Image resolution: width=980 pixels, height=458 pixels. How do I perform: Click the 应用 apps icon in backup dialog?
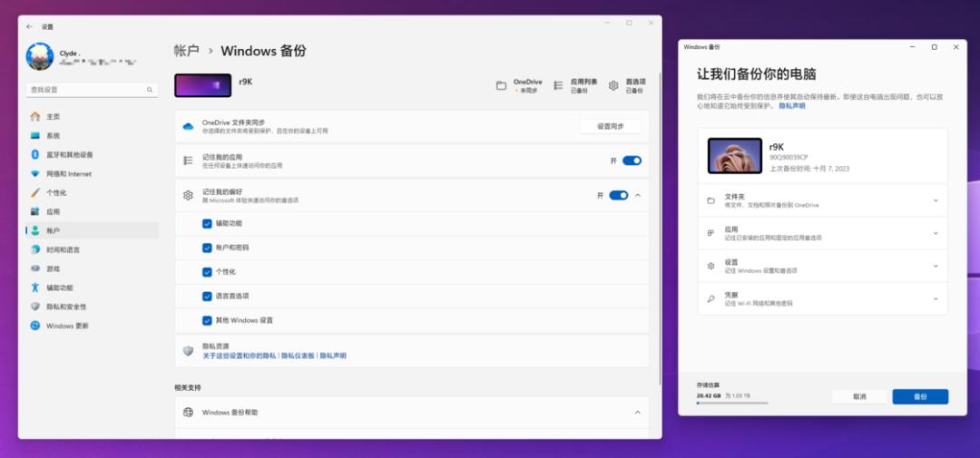(710, 233)
